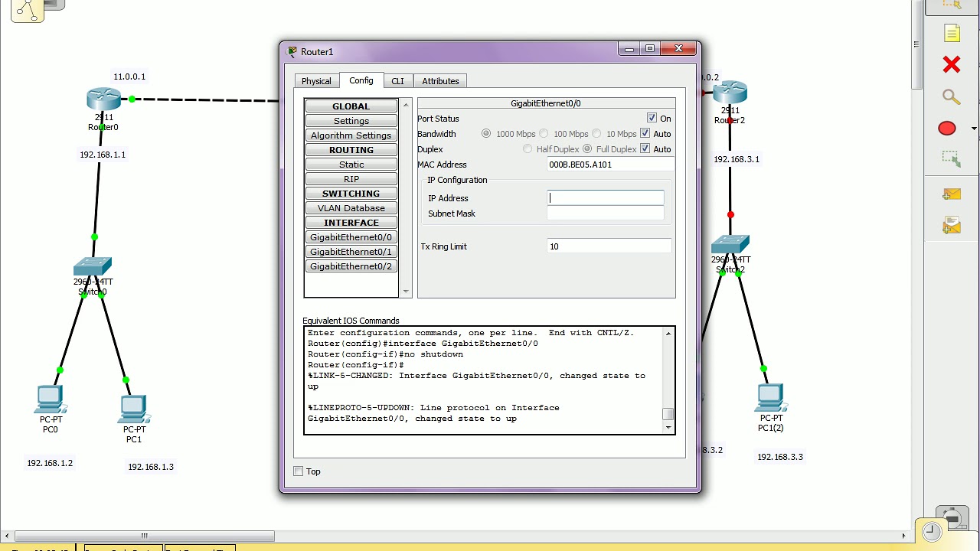980x551 pixels.
Task: Select GigabitEthernet0/0 interface
Action: [351, 237]
